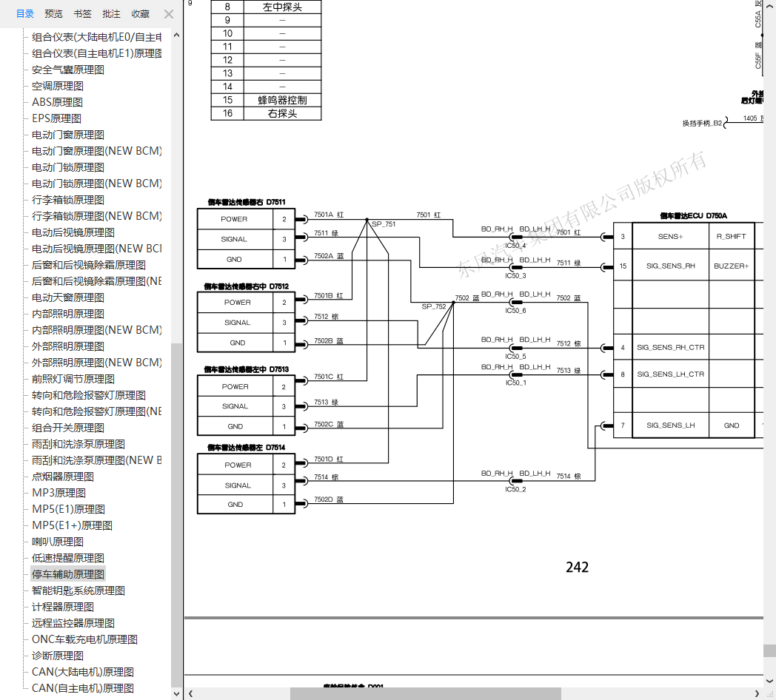Open 智能钥匙系统原理图 entry
The image size is (776, 700).
click(x=78, y=590)
